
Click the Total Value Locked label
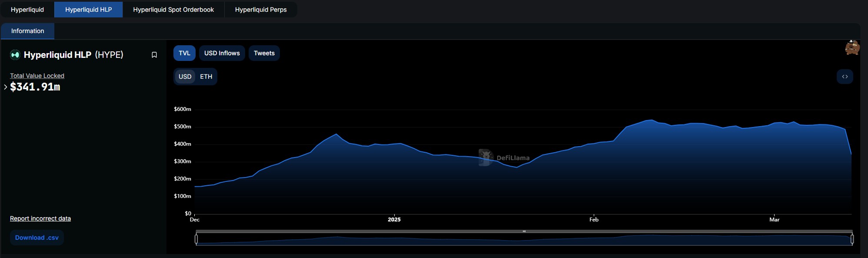pyautogui.click(x=37, y=76)
